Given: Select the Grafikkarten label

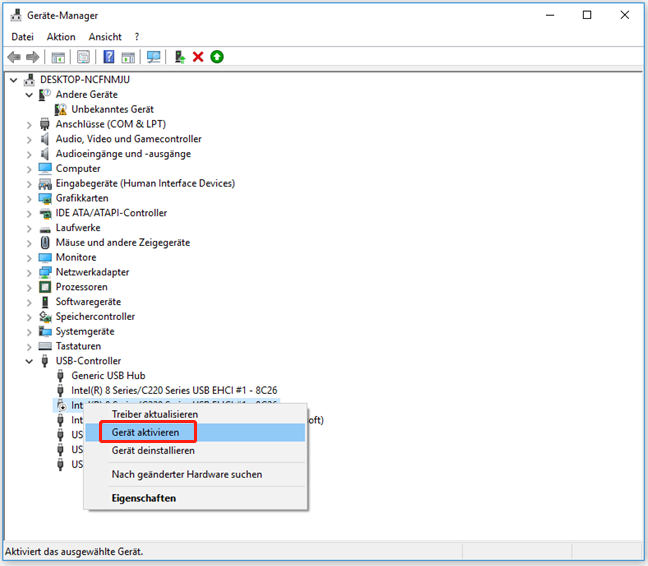Looking at the screenshot, I should coord(82,198).
